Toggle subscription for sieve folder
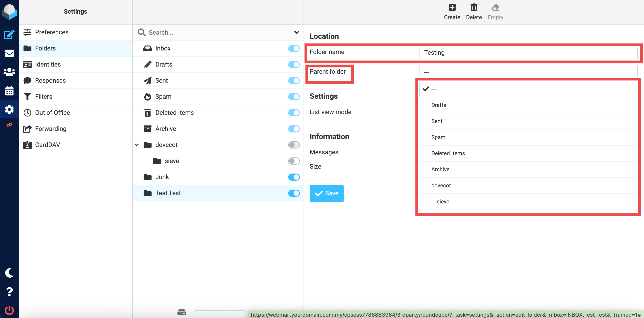The image size is (644, 318). (294, 161)
